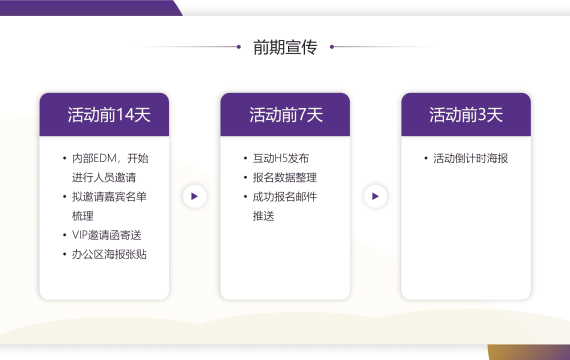Click the bullet text 互动H5发布
Image resolution: width=570 pixels, height=360 pixels.
click(281, 158)
